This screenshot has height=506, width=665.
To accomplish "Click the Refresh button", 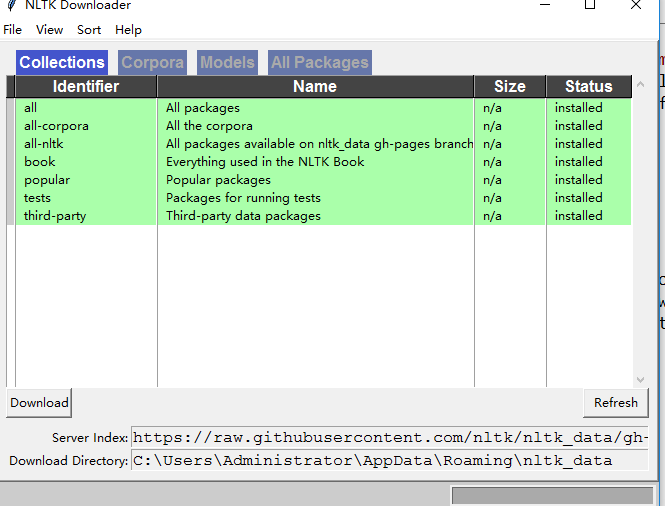I will [x=616, y=403].
